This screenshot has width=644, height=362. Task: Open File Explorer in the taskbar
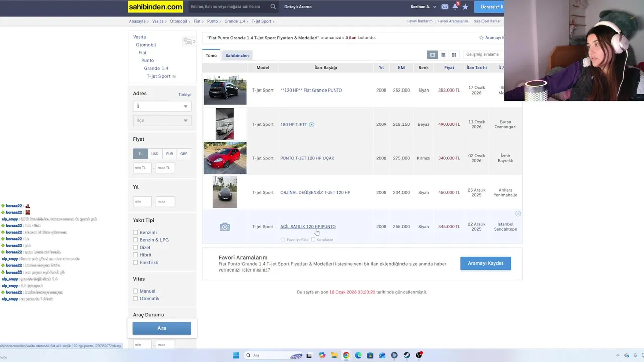pos(334,355)
